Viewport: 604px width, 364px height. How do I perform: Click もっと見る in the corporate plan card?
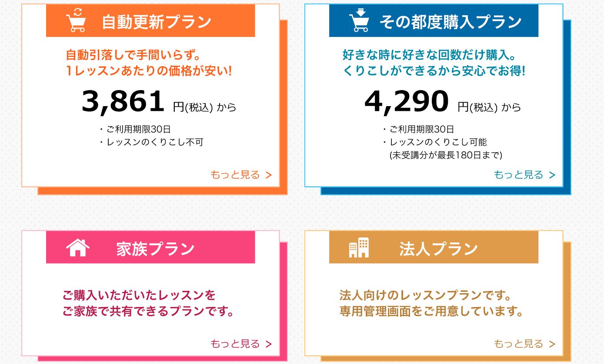524,344
